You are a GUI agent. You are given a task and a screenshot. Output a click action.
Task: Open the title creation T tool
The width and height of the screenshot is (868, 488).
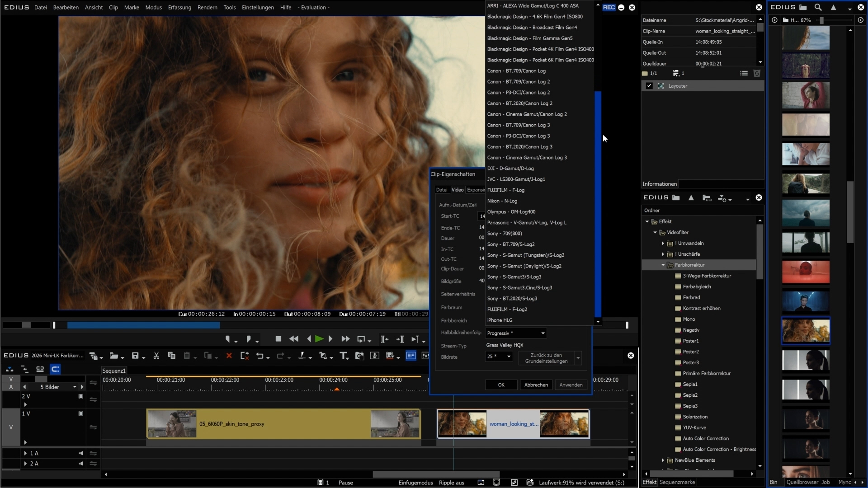coord(344,356)
